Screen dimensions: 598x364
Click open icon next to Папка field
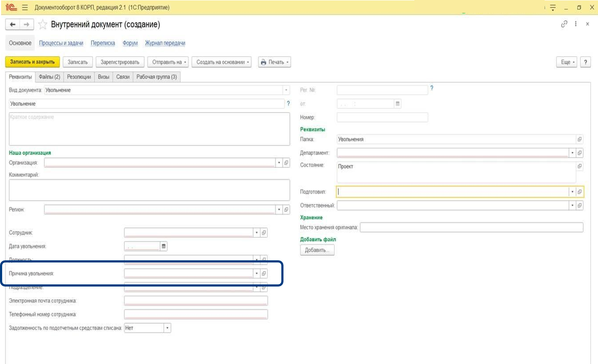click(x=579, y=139)
